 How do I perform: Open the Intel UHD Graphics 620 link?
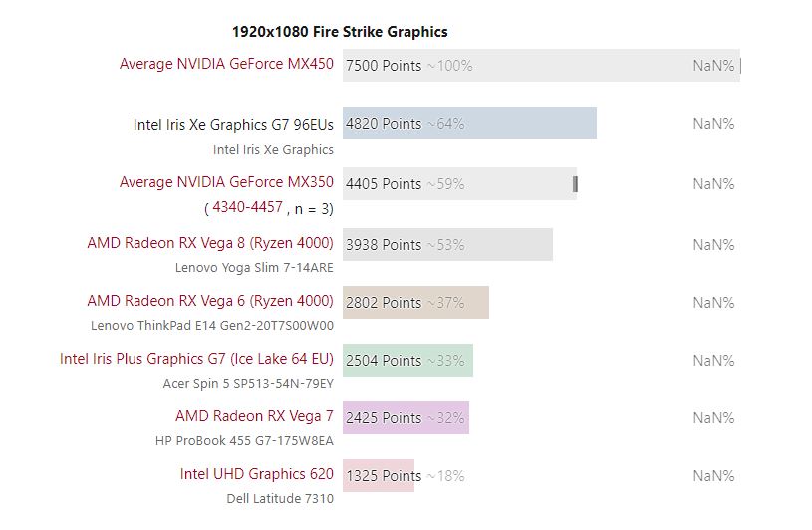click(257, 474)
